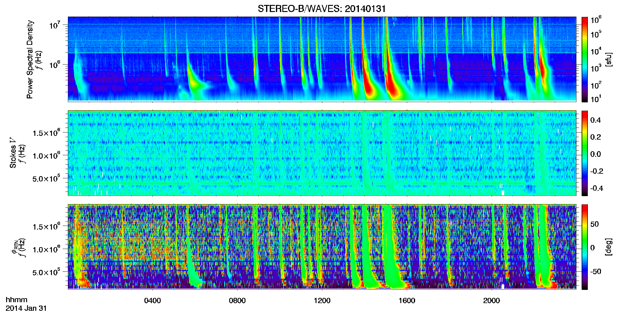Screen dimensions: 644x332
Task: Click the 10^6 frequency tick in top panel
Action: (55, 65)
